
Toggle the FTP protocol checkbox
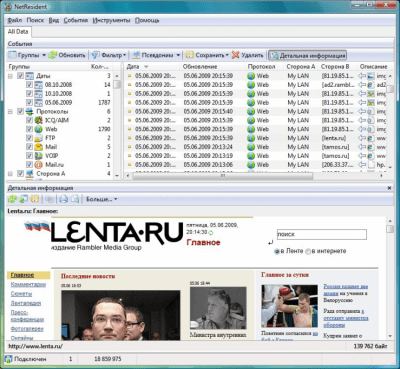coord(29,138)
